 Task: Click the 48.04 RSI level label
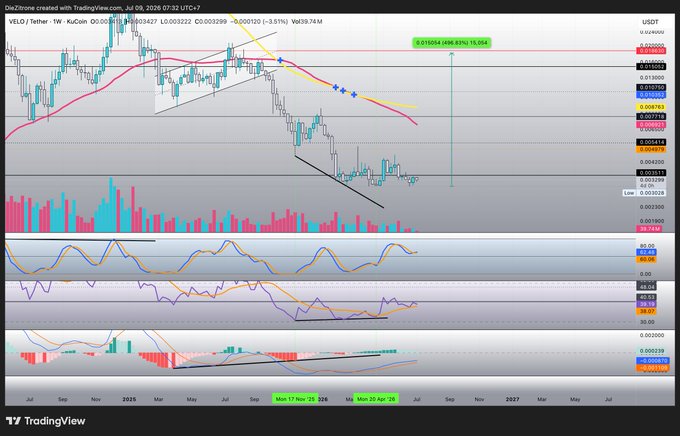647,287
